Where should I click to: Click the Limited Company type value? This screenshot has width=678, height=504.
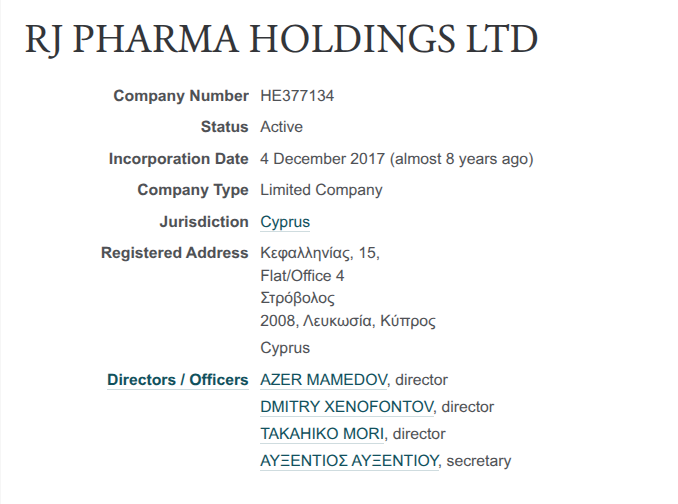point(321,190)
